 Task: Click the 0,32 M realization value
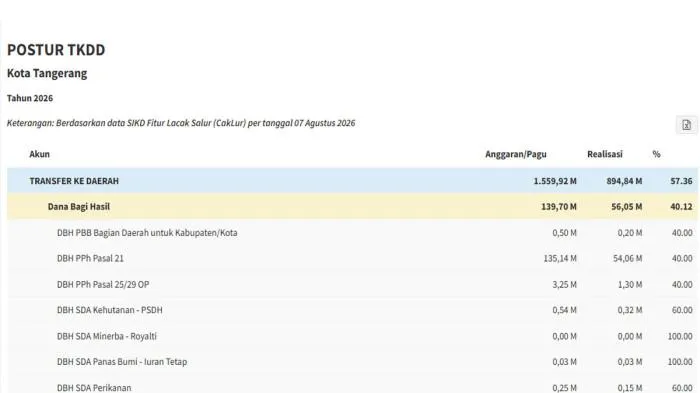pyautogui.click(x=630, y=310)
